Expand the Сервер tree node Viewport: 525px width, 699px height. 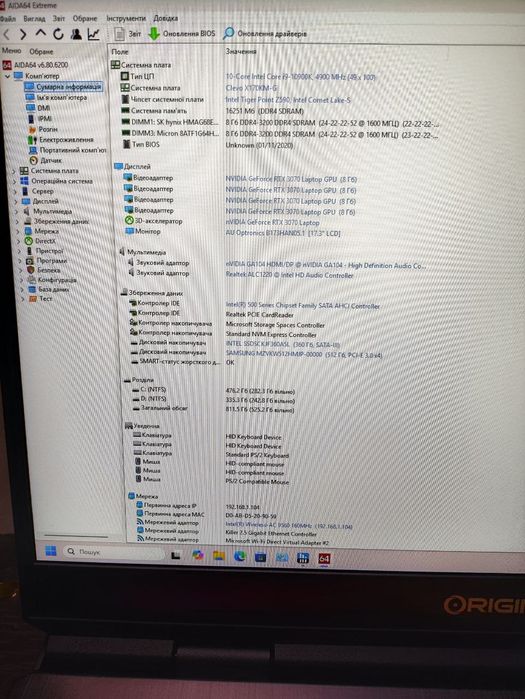click(16, 192)
